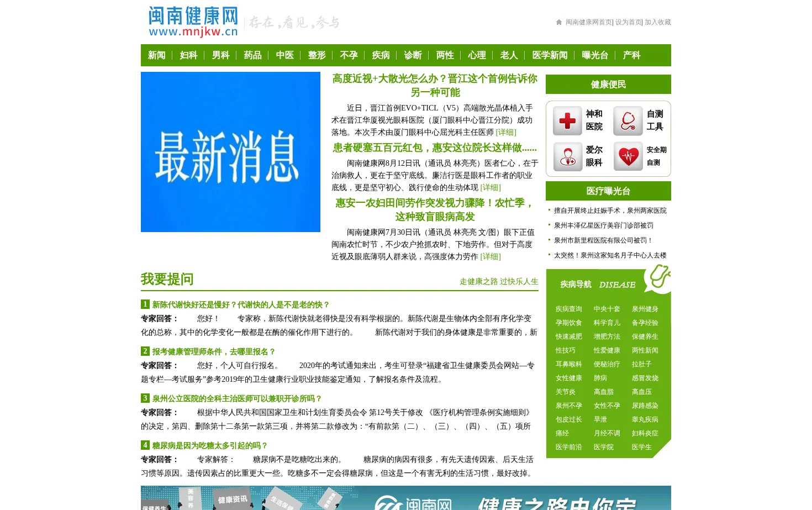
Task: Open headline 患者硬塞五百元红包
Action: [x=435, y=148]
